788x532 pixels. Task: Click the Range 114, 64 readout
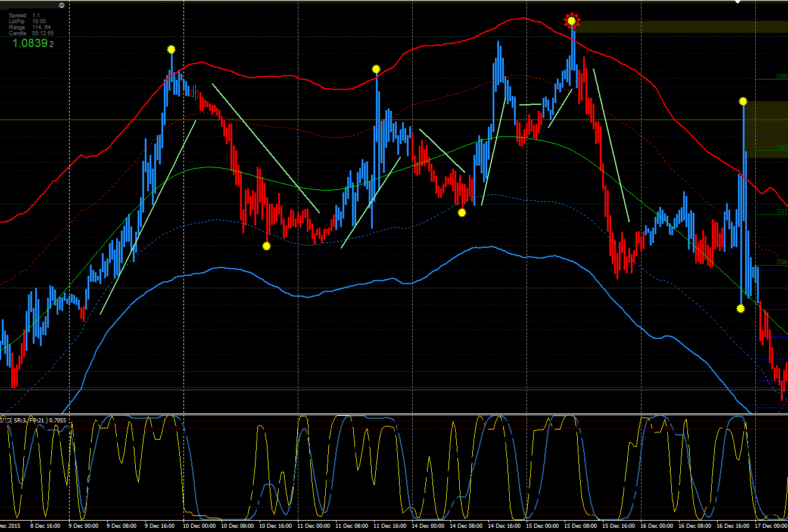click(x=29, y=27)
